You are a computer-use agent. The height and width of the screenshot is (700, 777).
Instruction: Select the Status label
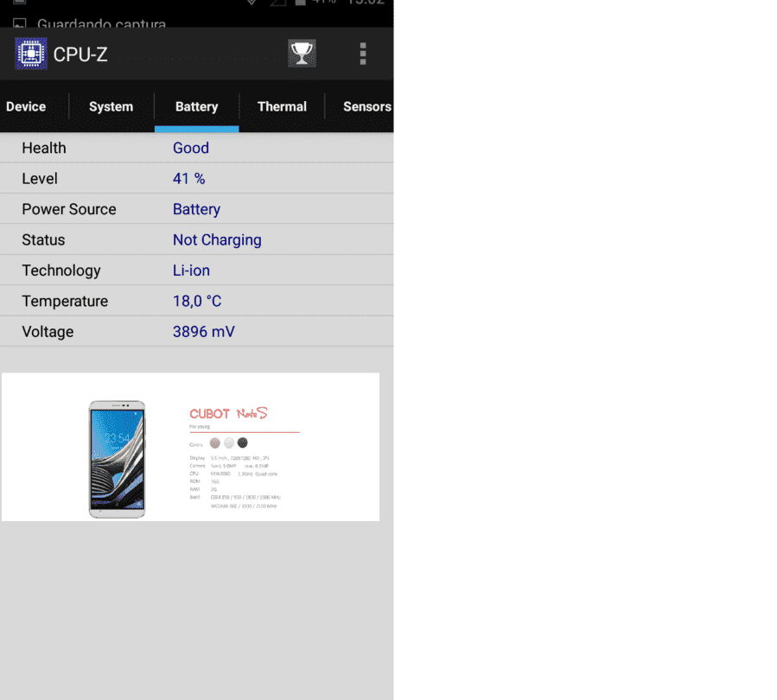[43, 239]
